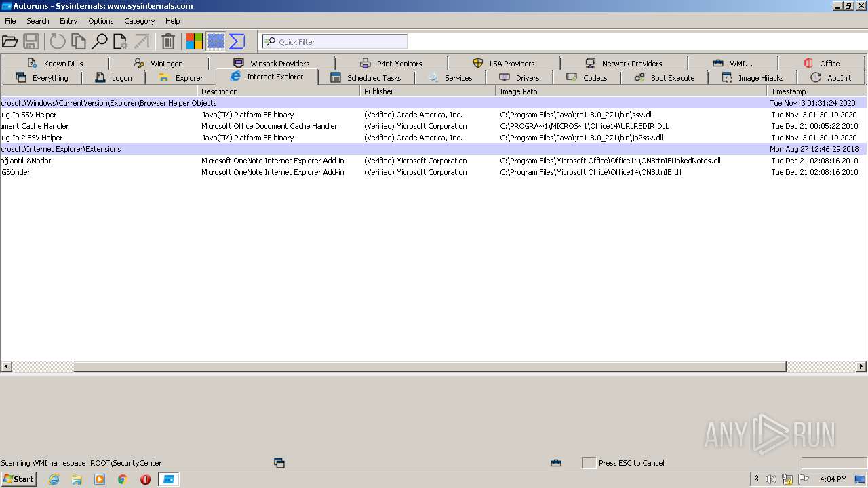Sort by the Description column header
868x488 pixels.
click(x=279, y=91)
